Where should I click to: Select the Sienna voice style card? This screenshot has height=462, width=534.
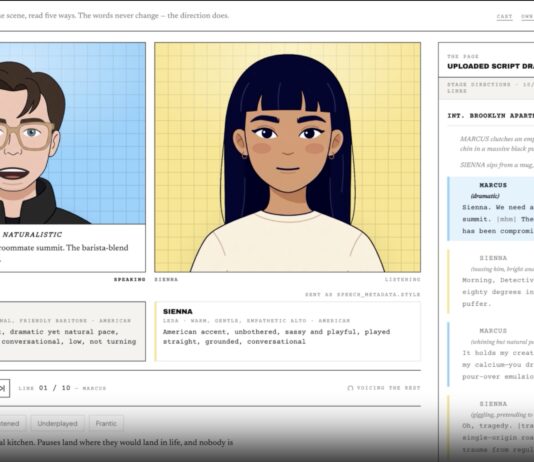[x=287, y=331]
